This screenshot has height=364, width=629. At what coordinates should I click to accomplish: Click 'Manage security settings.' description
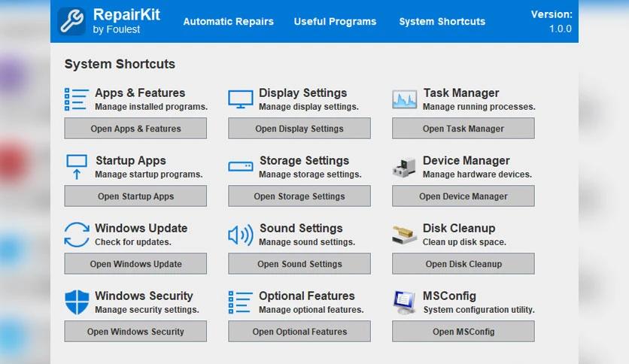[147, 311]
